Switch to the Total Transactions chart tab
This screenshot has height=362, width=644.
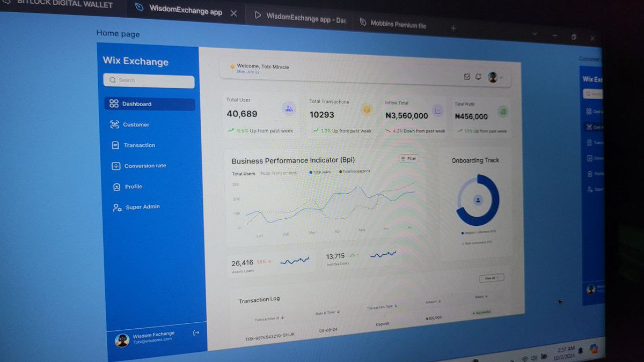[x=279, y=173]
